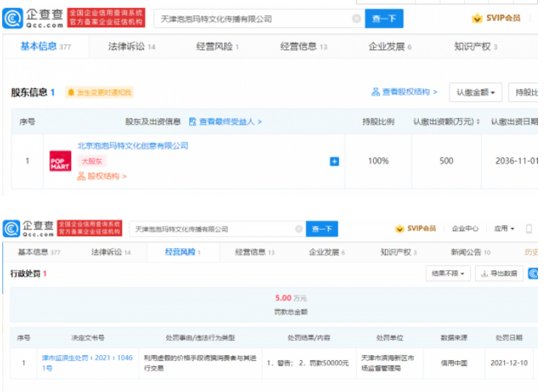Click the Qcc logo in the upper screenshot
552x392 pixels.
click(33, 18)
